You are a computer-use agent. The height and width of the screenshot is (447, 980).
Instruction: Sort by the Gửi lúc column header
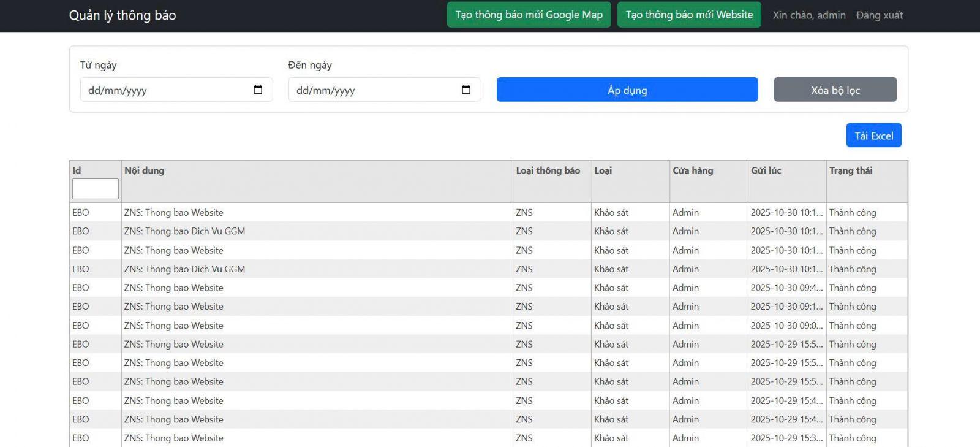click(x=766, y=170)
